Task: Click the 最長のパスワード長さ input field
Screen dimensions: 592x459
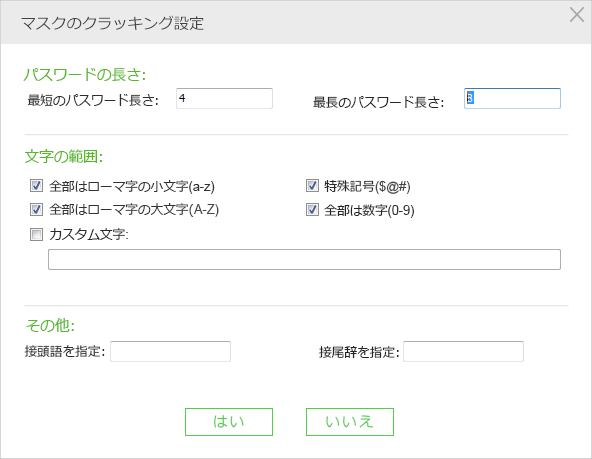Action: click(512, 99)
